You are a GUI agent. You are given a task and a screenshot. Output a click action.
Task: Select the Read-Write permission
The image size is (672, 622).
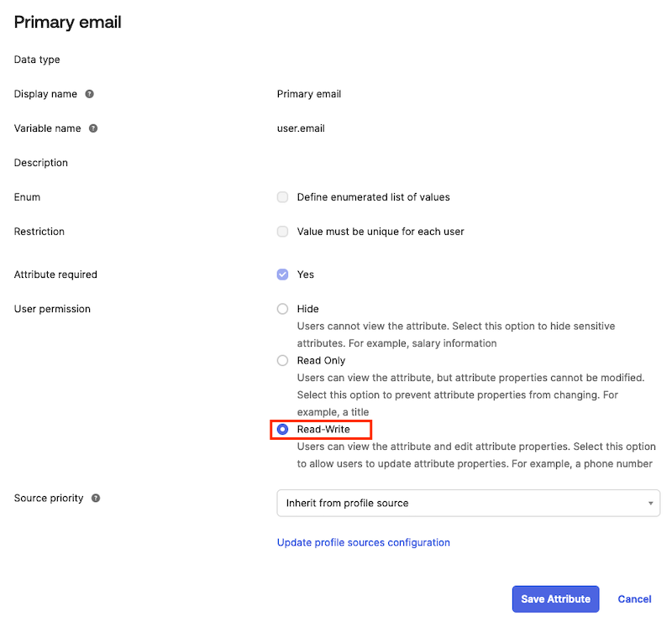coord(282,429)
